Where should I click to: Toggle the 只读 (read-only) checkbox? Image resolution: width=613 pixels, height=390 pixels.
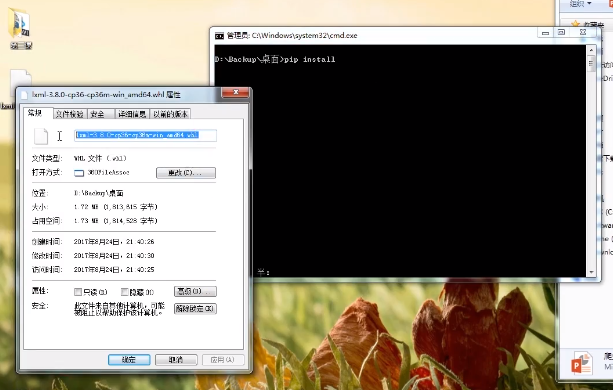(x=78, y=292)
